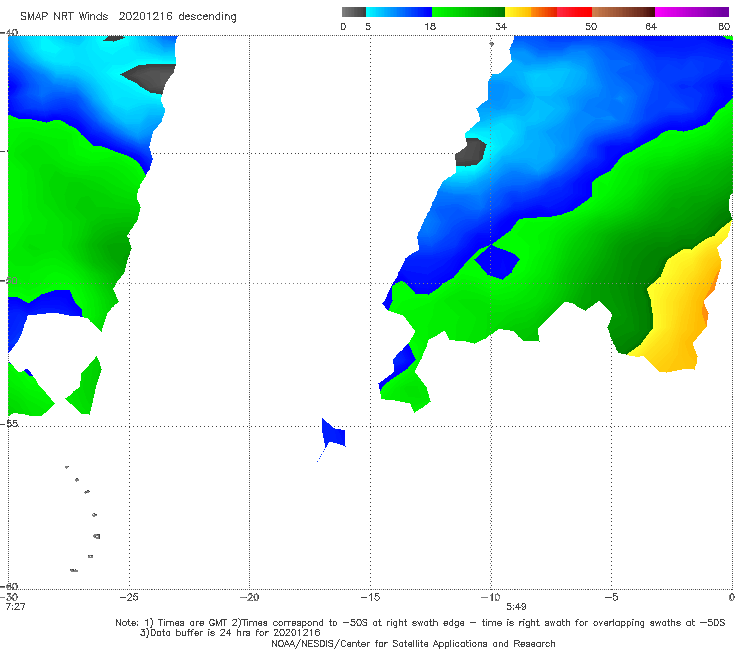Click the word "descending" in the title
This screenshot has height=650, width=740.
[207, 17]
